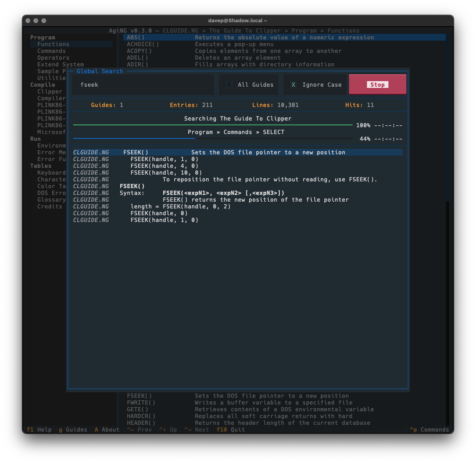The width and height of the screenshot is (476, 463).
Task: Select Functions in the sidebar
Action: pos(53,44)
